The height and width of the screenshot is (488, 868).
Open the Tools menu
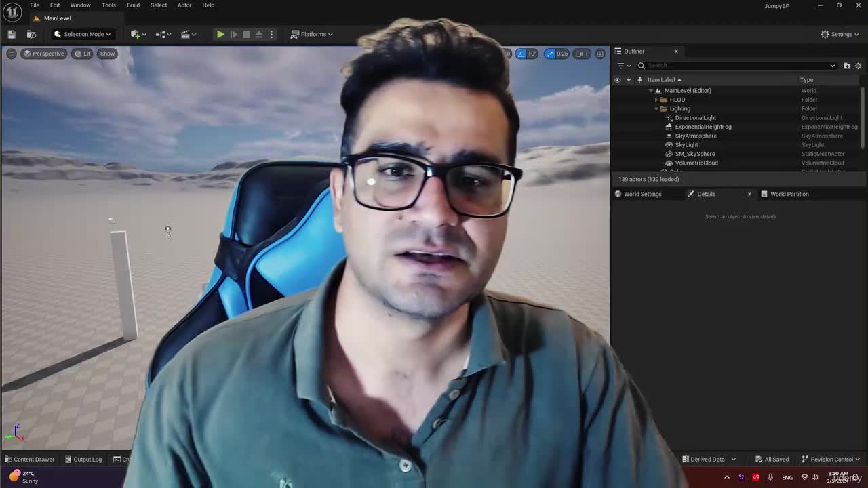pyautogui.click(x=108, y=5)
